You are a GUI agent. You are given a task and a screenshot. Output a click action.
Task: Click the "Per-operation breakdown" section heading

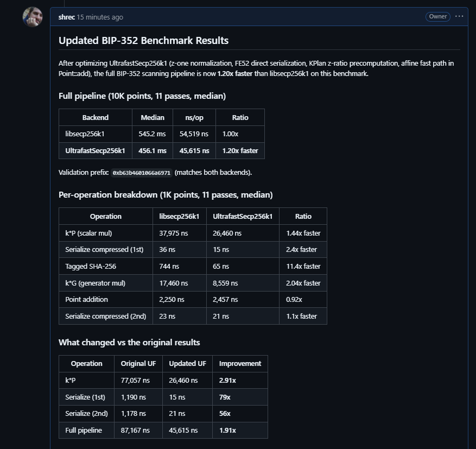(166, 194)
